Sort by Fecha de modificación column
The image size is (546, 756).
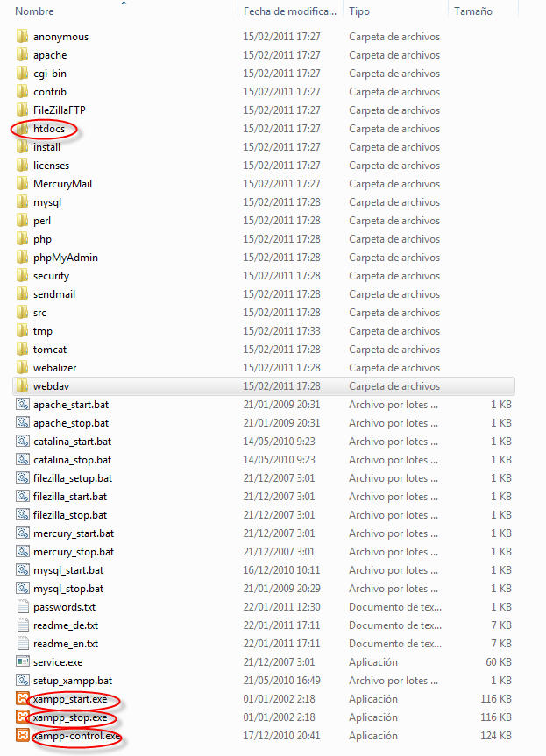pyautogui.click(x=289, y=11)
